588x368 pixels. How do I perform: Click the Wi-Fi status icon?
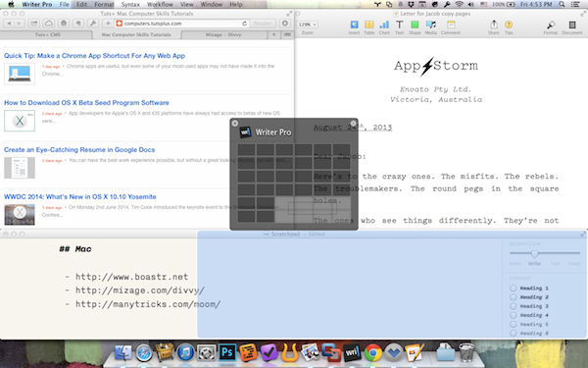pos(459,5)
